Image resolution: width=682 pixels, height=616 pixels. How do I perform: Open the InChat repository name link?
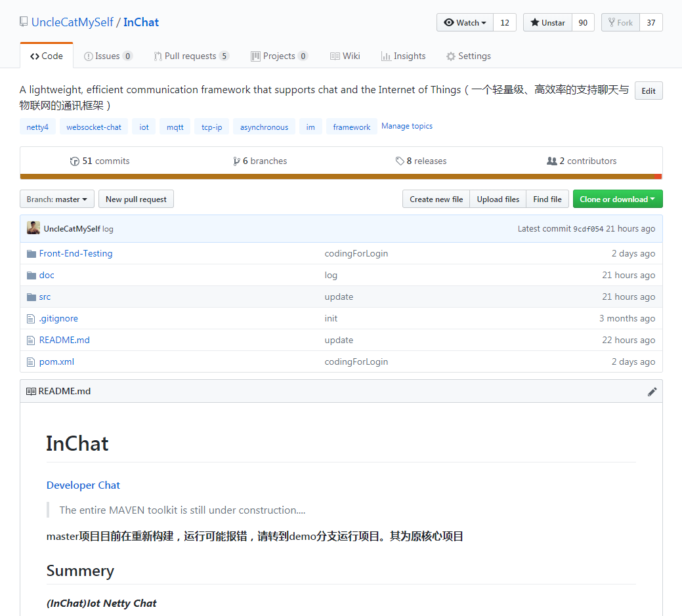pyautogui.click(x=141, y=22)
